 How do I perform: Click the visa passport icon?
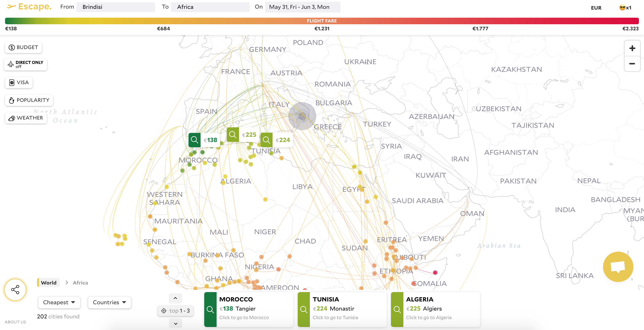point(12,83)
